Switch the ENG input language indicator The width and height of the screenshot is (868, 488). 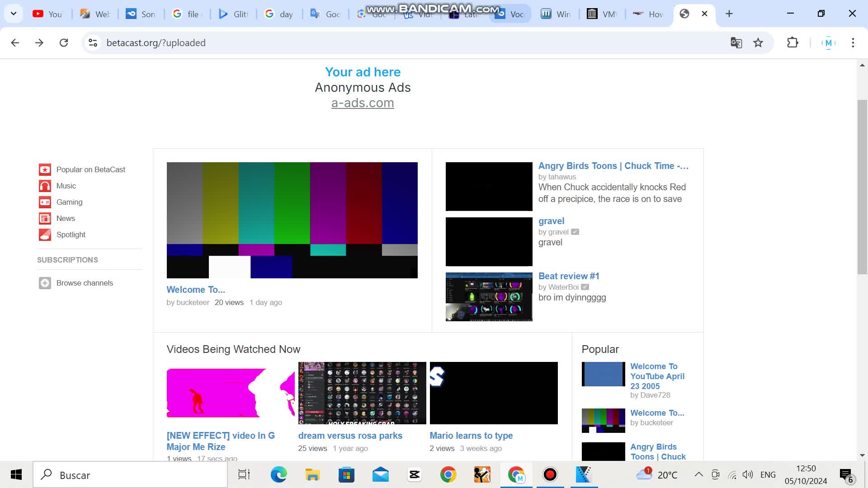click(768, 474)
